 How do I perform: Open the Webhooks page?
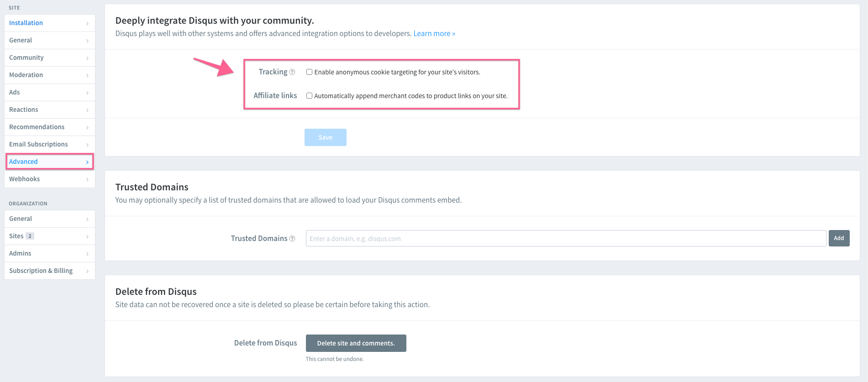50,179
